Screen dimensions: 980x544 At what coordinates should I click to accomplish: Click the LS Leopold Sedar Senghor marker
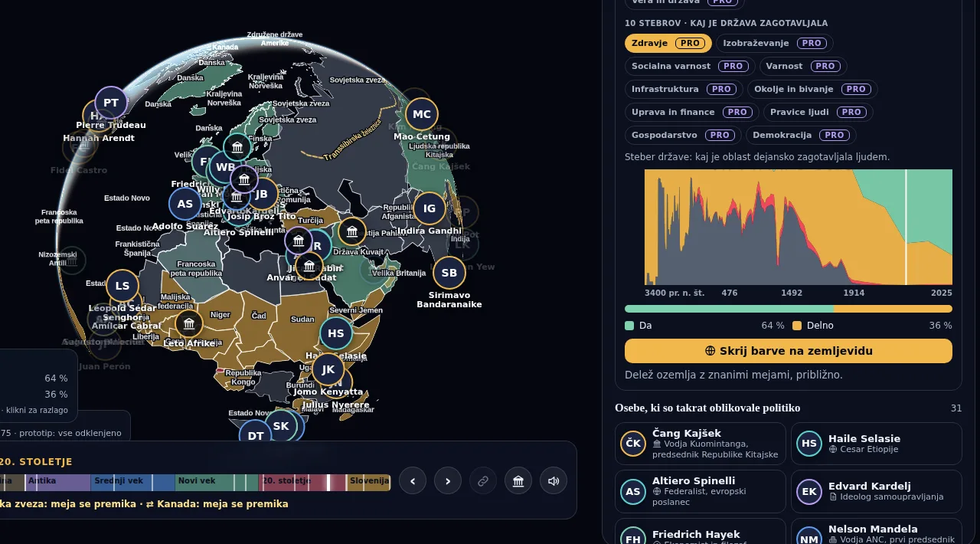click(122, 287)
